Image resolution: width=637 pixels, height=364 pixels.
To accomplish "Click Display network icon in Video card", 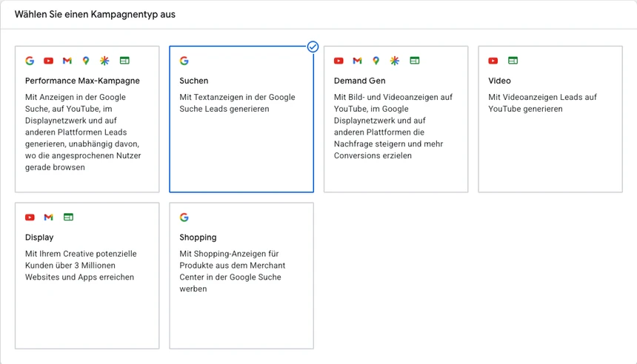I will pyautogui.click(x=513, y=61).
